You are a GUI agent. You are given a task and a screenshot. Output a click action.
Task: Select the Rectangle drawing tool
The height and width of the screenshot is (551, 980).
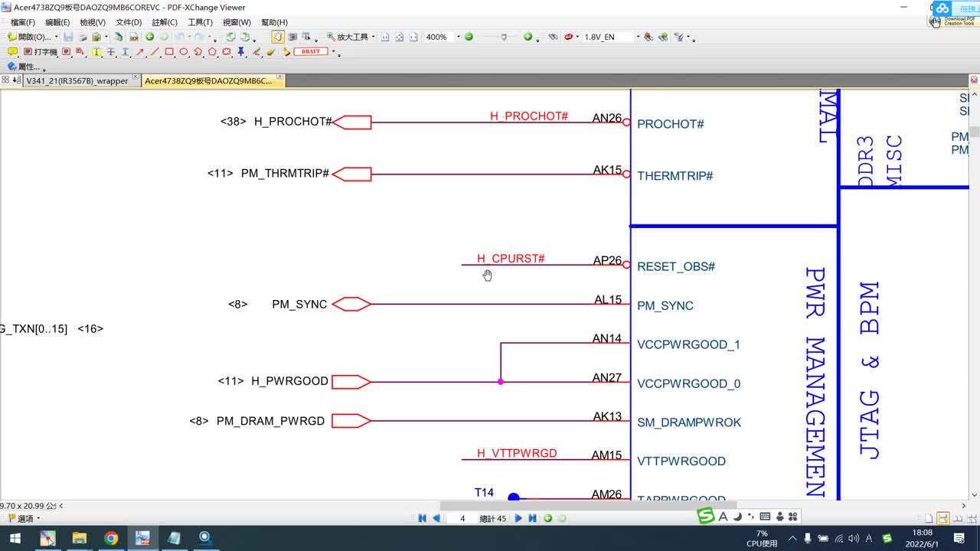(x=169, y=52)
